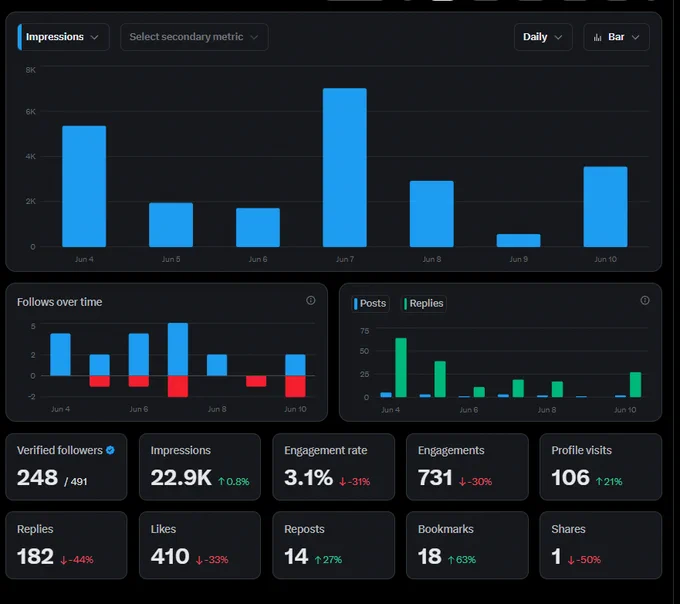Click the Engagement rate 3.1% card
This screenshot has height=604, width=680.
333,467
